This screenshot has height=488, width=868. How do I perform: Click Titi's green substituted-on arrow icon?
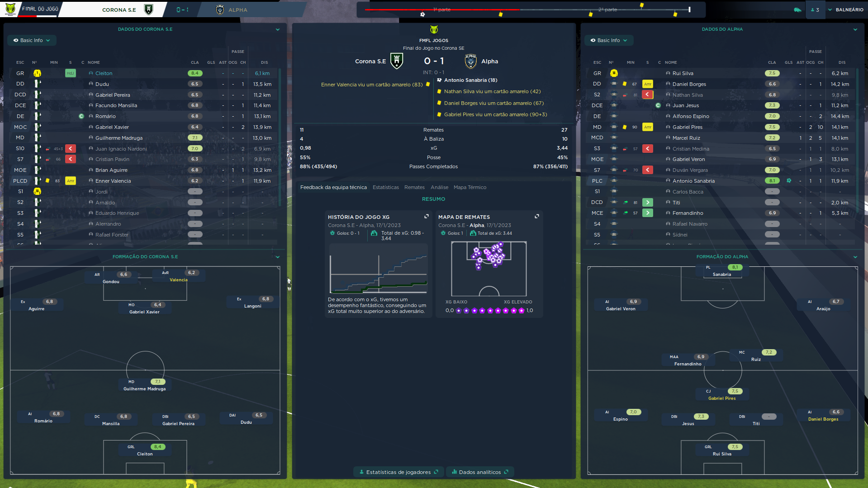647,203
